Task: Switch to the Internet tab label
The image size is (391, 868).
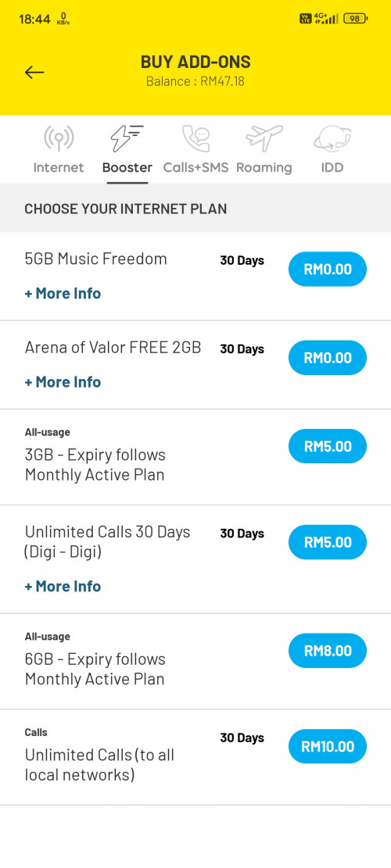Action: coord(59,167)
